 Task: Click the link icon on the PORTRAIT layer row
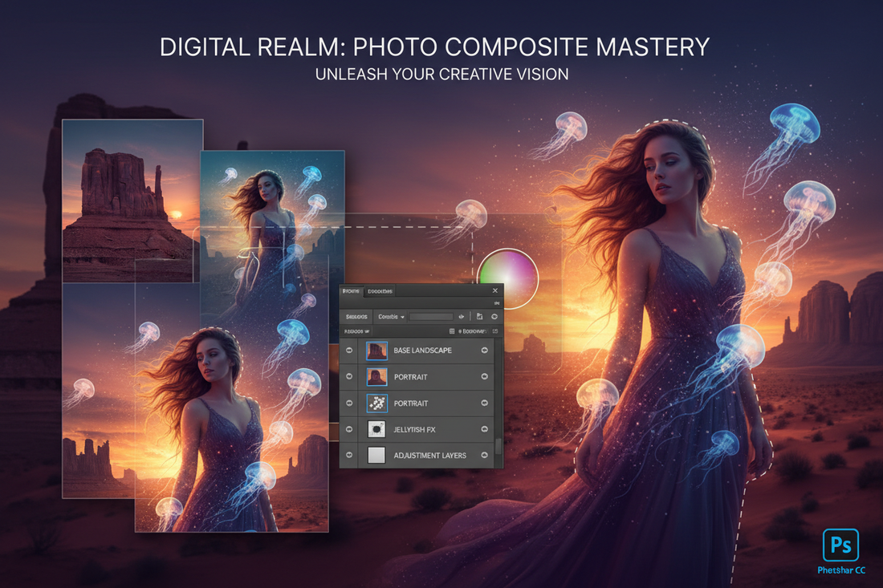[x=485, y=377]
